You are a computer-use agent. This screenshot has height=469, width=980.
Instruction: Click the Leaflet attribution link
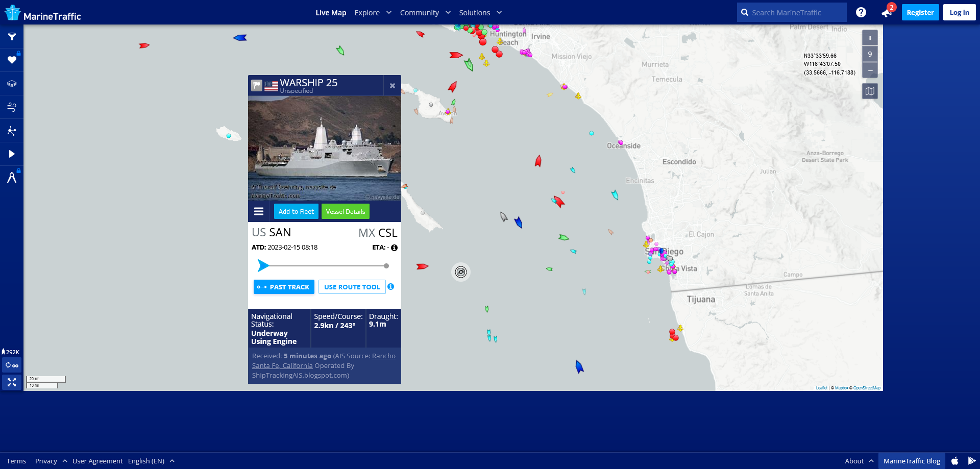(822, 388)
